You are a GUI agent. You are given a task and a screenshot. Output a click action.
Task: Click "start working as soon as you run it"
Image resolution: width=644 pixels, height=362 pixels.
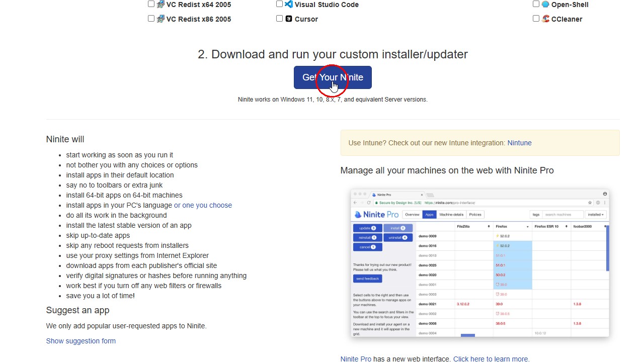pyautogui.click(x=120, y=155)
